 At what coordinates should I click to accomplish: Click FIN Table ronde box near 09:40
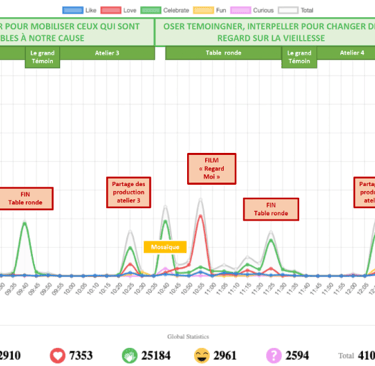coord(25,198)
